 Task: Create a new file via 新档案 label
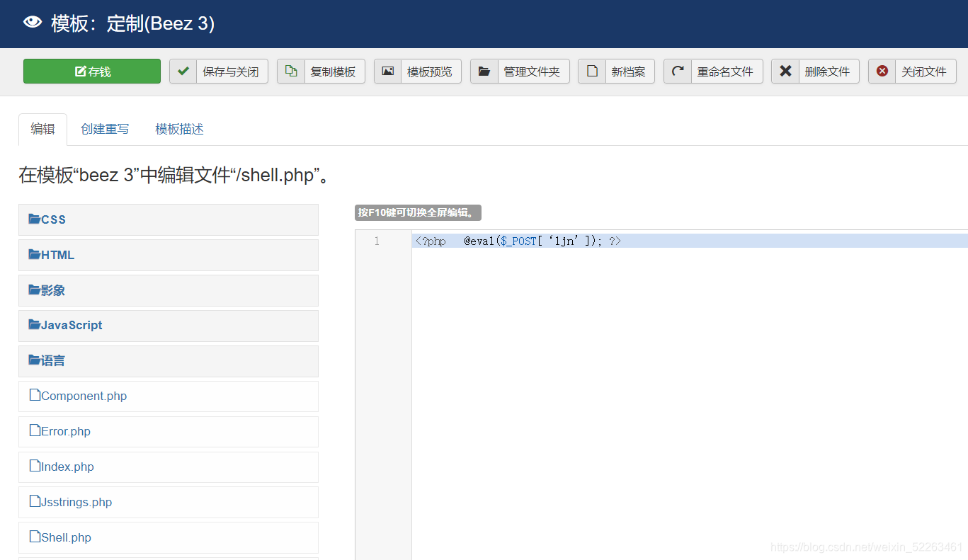tap(629, 72)
